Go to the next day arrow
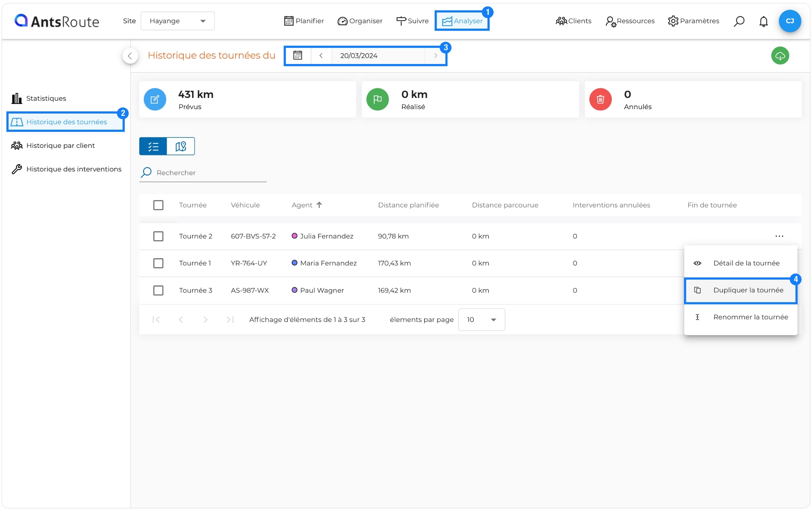Image resolution: width=812 pixels, height=511 pixels. coord(435,55)
